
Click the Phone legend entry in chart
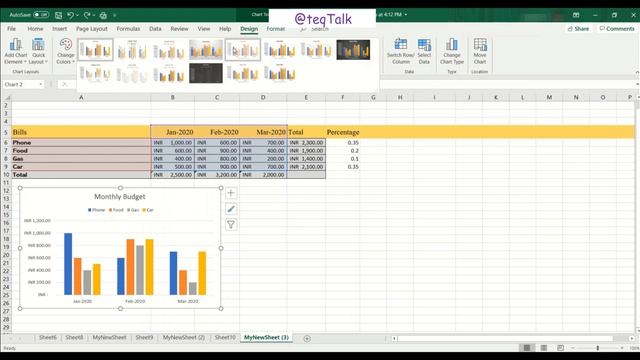96,210
